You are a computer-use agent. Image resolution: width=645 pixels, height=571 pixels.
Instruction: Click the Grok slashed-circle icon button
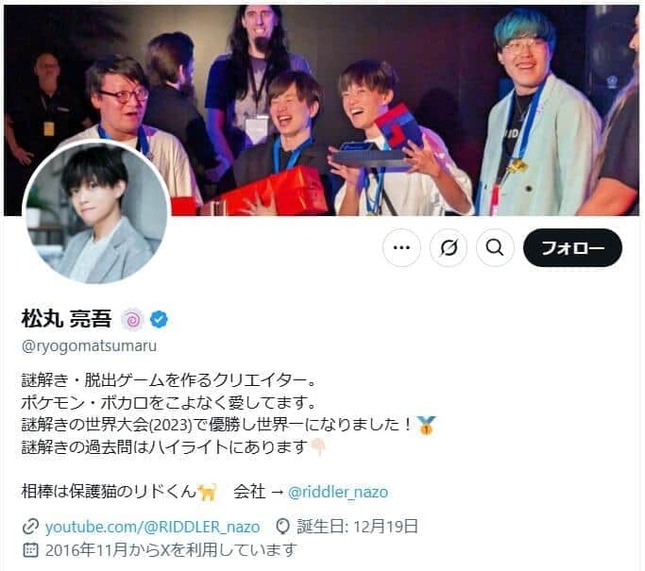(448, 248)
